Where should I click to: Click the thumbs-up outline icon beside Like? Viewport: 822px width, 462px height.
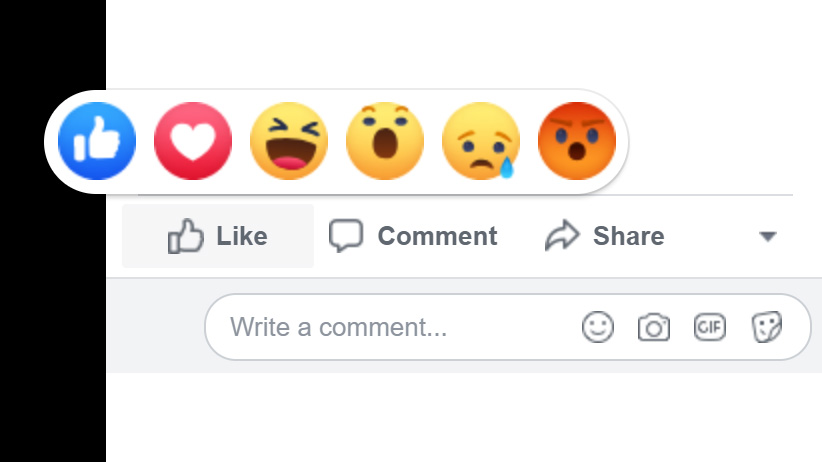[x=186, y=236]
